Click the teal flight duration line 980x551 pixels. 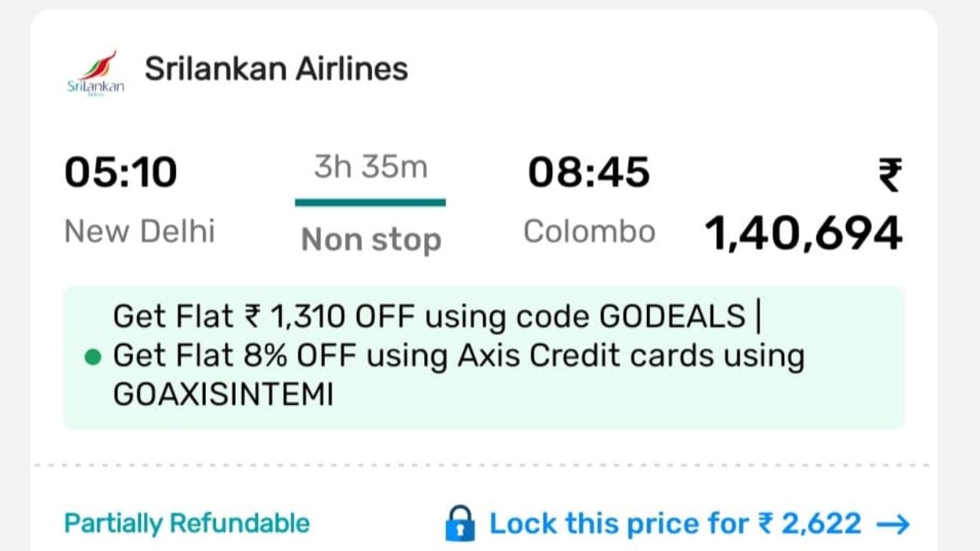(x=370, y=203)
